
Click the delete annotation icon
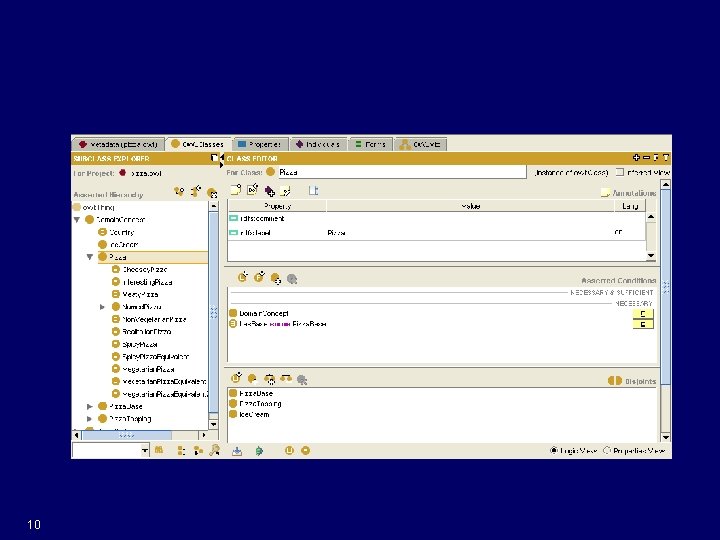[285, 191]
